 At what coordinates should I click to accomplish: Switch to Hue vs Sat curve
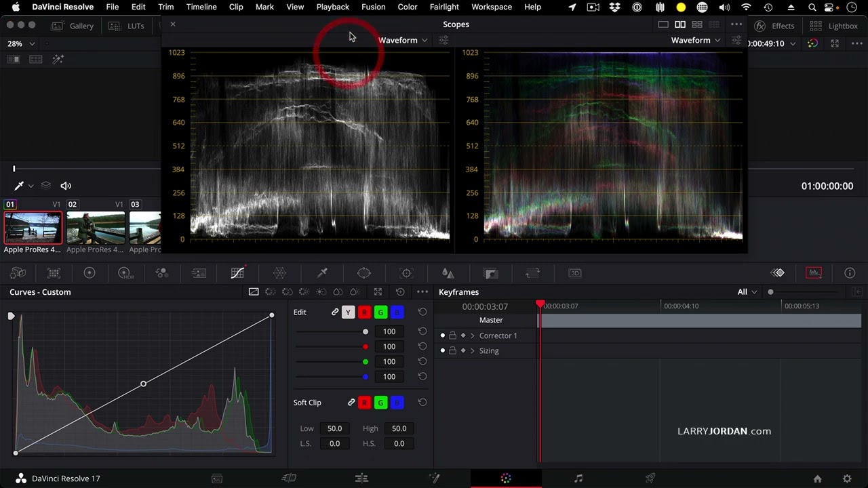point(288,292)
